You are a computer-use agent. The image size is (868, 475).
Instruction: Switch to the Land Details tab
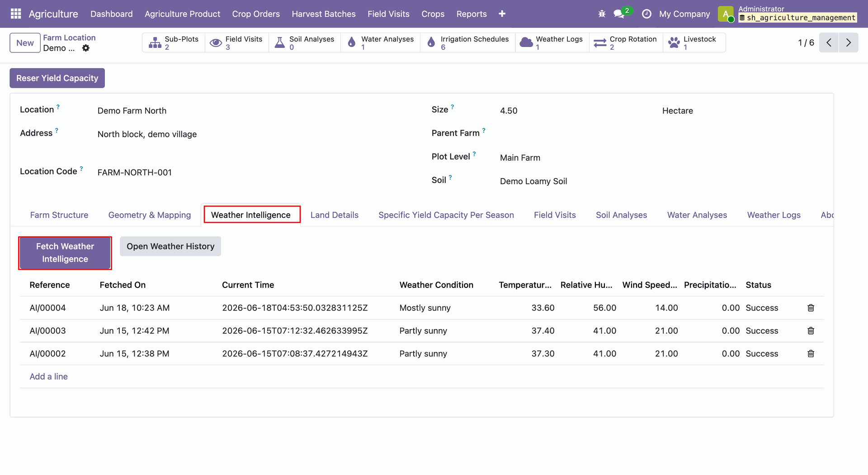click(x=335, y=215)
